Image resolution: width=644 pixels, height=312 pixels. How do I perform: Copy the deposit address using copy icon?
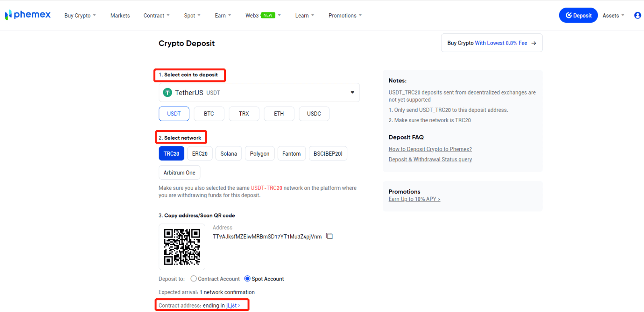pyautogui.click(x=329, y=236)
